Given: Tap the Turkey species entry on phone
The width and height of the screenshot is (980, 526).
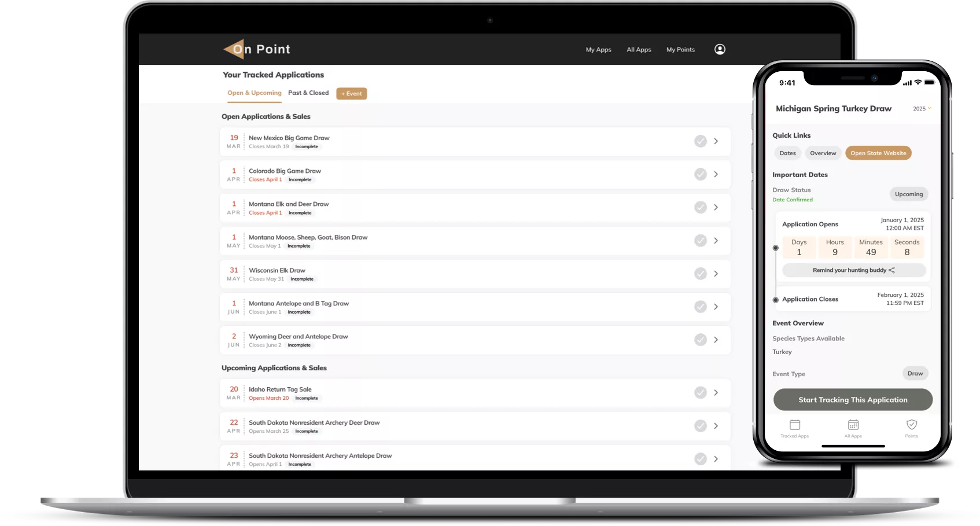Looking at the screenshot, I should 782,352.
